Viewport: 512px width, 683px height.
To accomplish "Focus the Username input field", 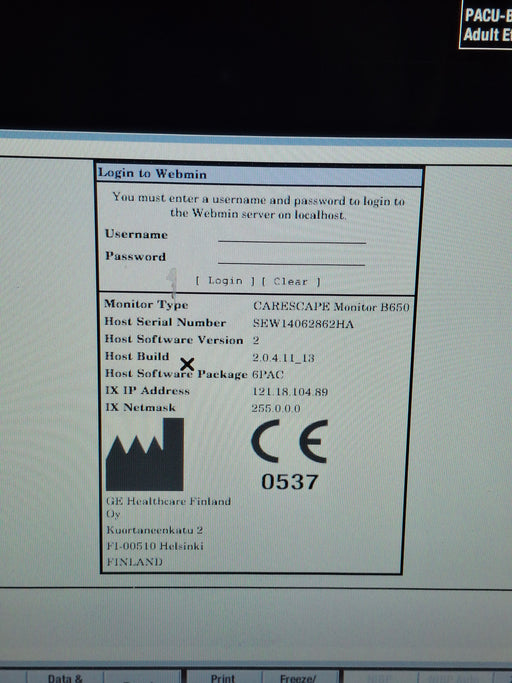I will click(x=292, y=236).
